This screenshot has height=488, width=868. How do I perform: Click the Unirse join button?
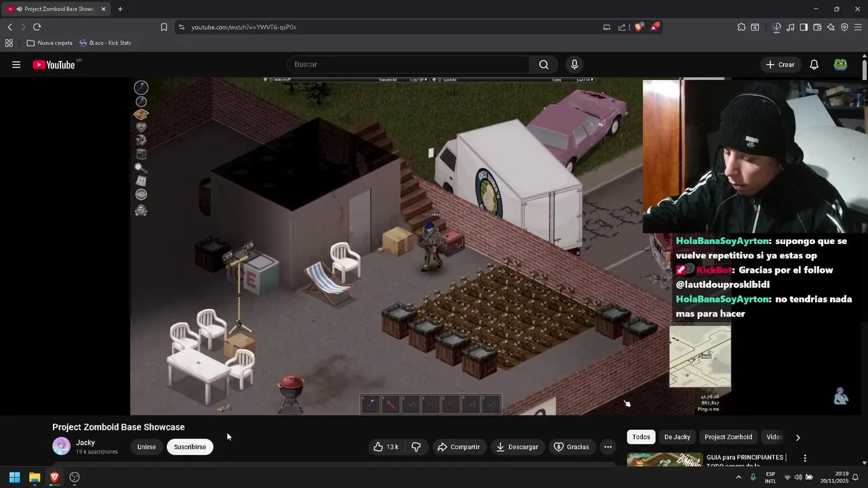[x=146, y=447]
